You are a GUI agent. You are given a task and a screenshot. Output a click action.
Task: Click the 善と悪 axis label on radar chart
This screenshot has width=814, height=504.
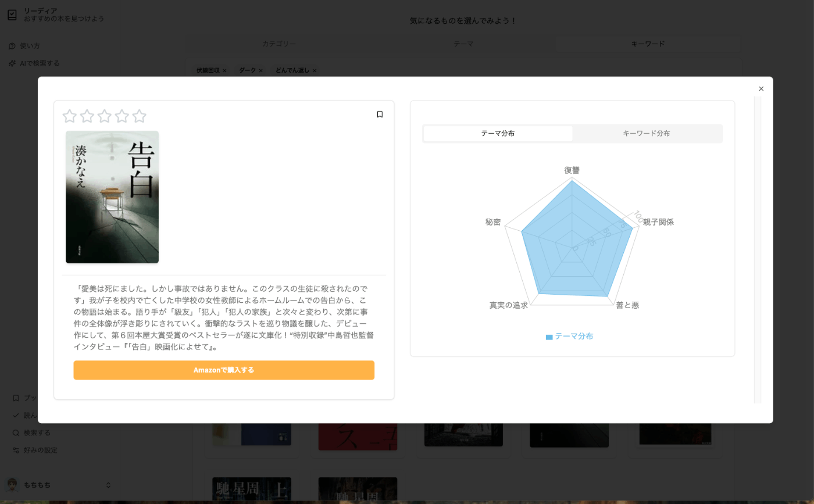(x=627, y=305)
